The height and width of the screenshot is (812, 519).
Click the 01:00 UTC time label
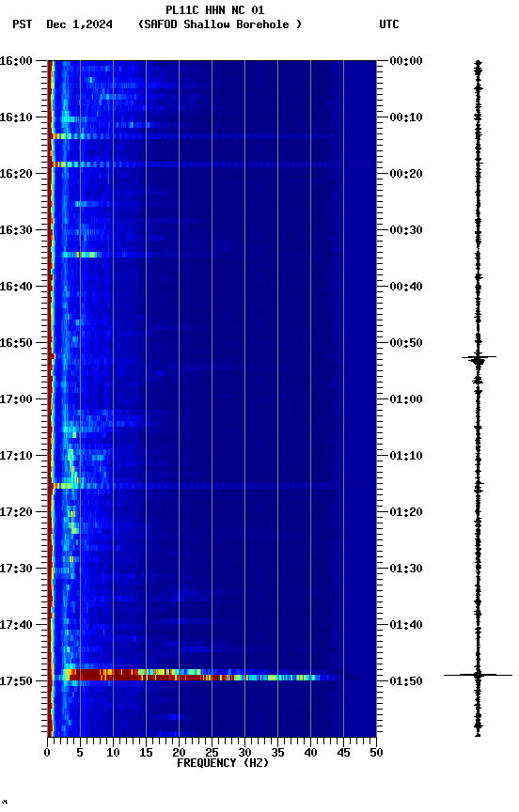click(x=406, y=399)
